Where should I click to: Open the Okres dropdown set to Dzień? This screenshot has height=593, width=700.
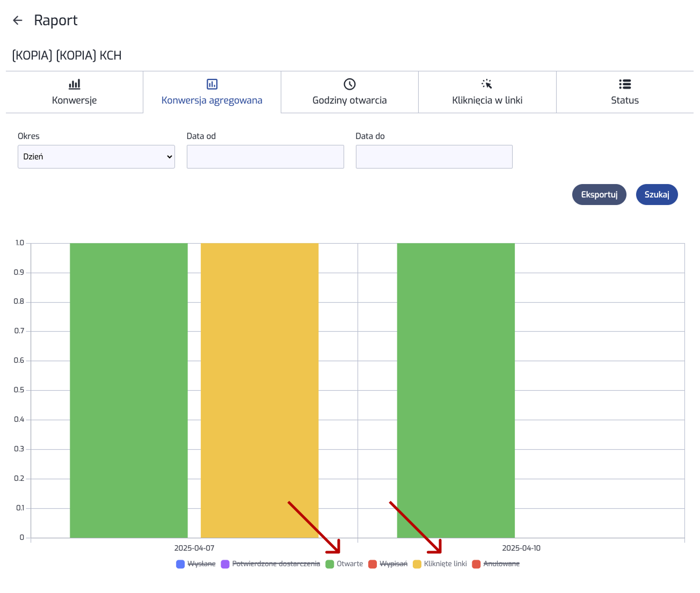(96, 157)
